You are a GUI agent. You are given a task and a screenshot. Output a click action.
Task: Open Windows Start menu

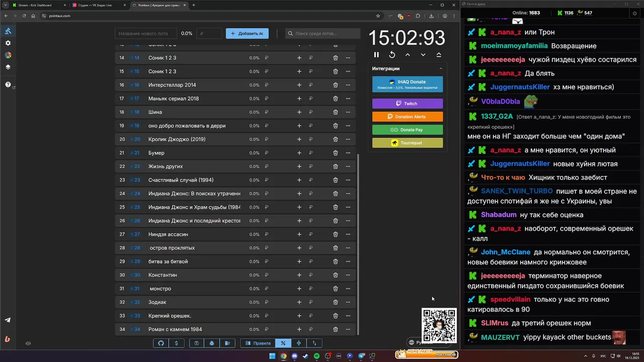(272, 356)
